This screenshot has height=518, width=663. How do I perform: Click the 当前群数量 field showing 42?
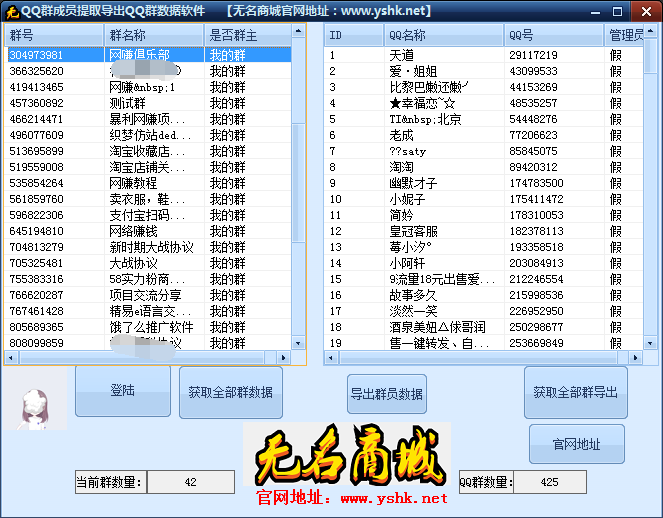click(191, 482)
